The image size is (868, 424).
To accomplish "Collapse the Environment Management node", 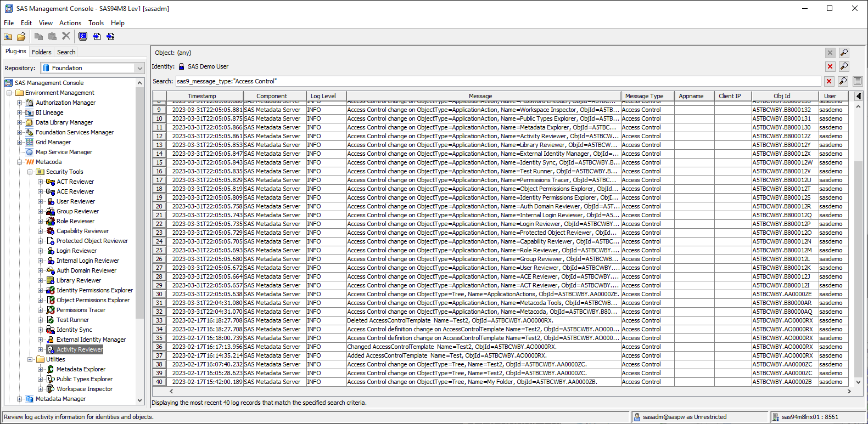I will (9, 93).
